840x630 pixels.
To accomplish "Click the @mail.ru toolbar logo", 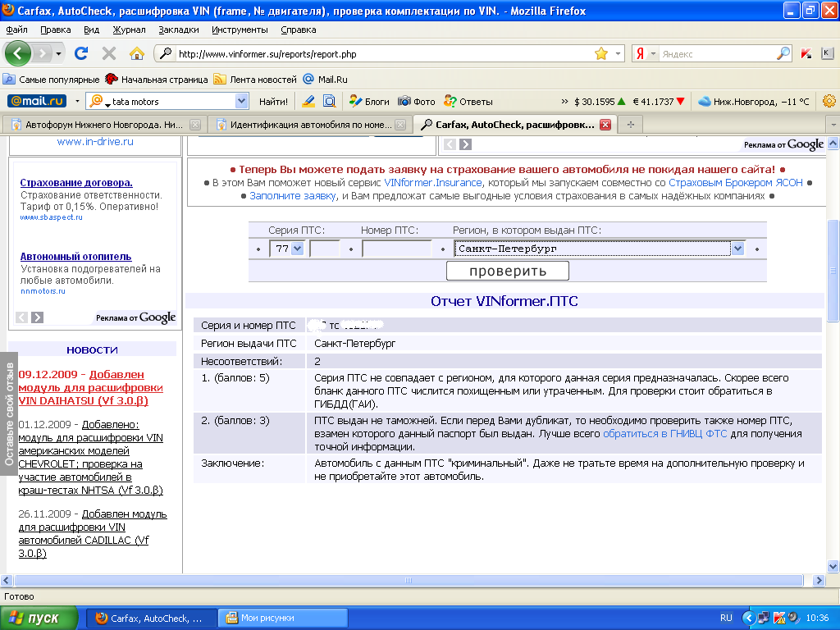I will pos(37,101).
